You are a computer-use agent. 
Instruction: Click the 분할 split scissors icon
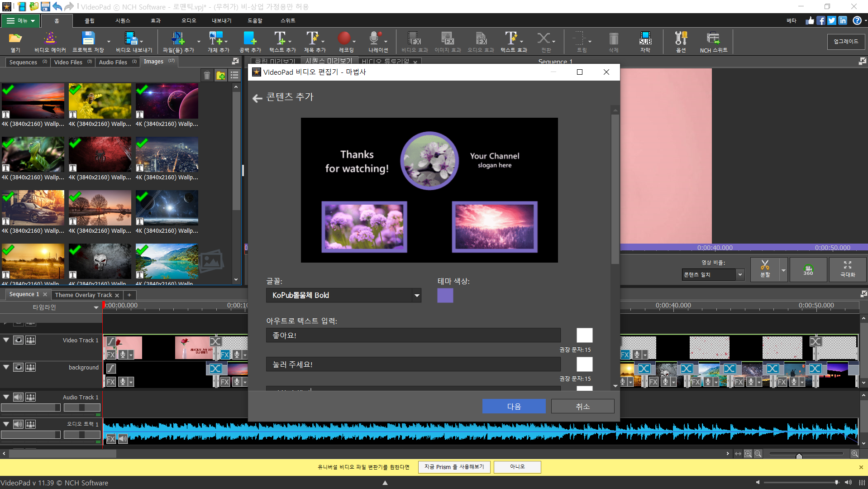tap(765, 269)
